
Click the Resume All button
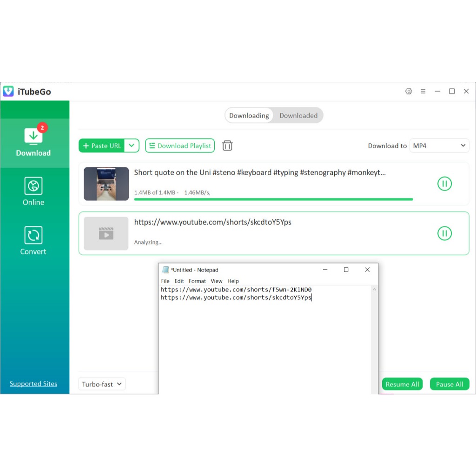coord(402,384)
